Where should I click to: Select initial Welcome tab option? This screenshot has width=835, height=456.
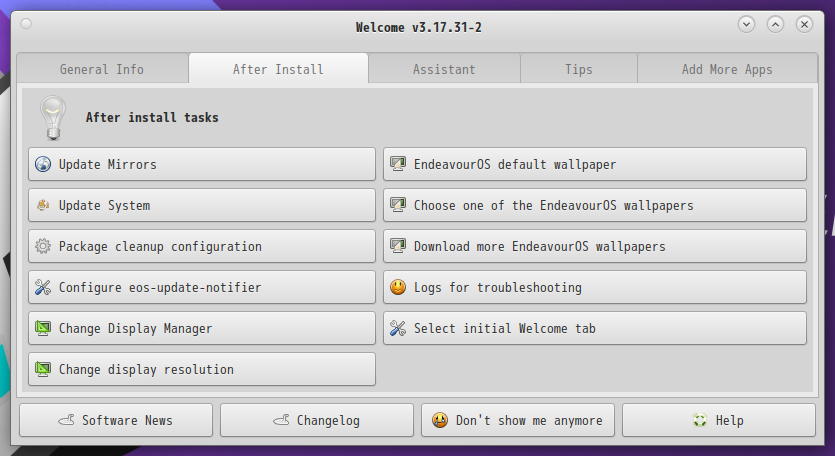[x=595, y=328]
